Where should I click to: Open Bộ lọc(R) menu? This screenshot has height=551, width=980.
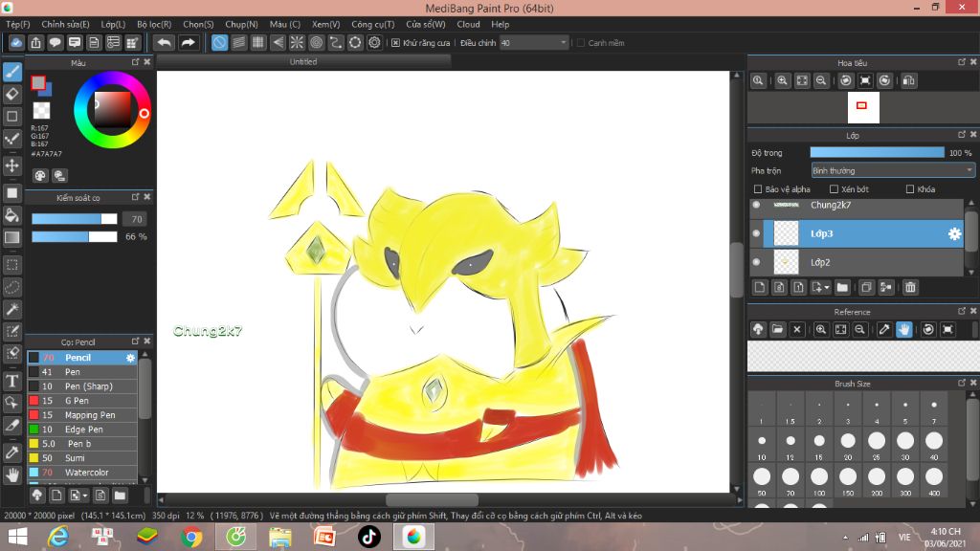click(x=154, y=24)
